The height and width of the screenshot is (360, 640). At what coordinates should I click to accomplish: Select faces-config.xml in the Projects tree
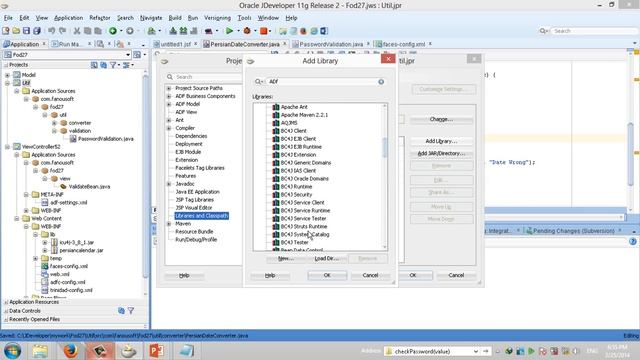(x=69, y=267)
